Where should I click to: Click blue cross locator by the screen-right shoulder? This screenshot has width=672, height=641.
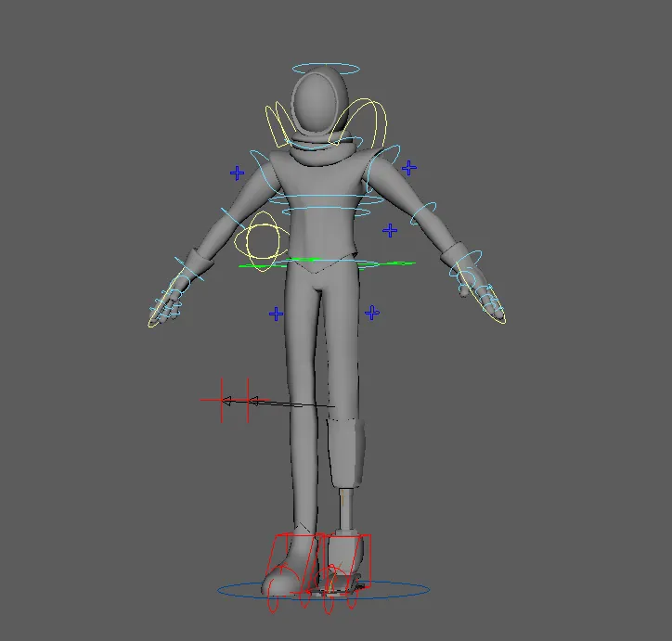point(409,168)
